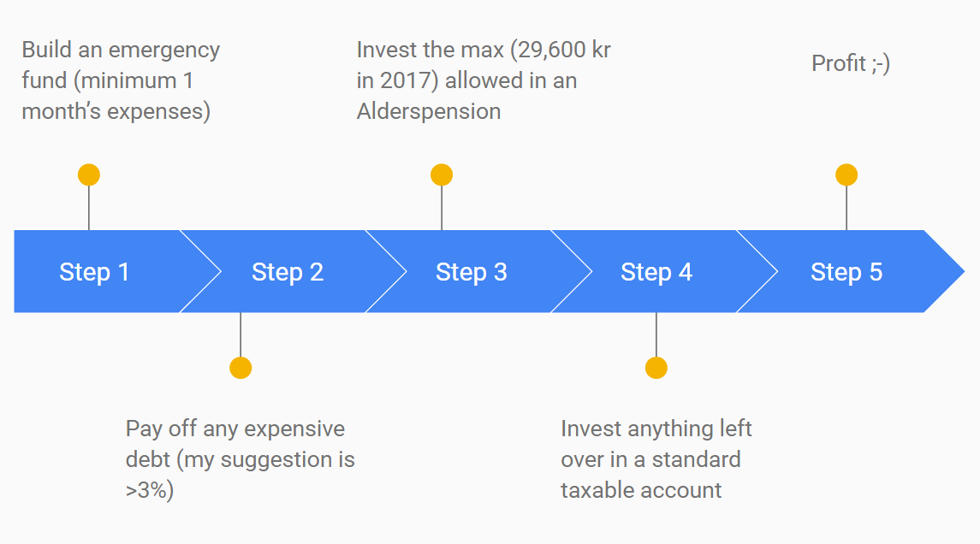This screenshot has width=980, height=544.
Task: Click the "Invest anything left over" text
Action: click(x=656, y=459)
